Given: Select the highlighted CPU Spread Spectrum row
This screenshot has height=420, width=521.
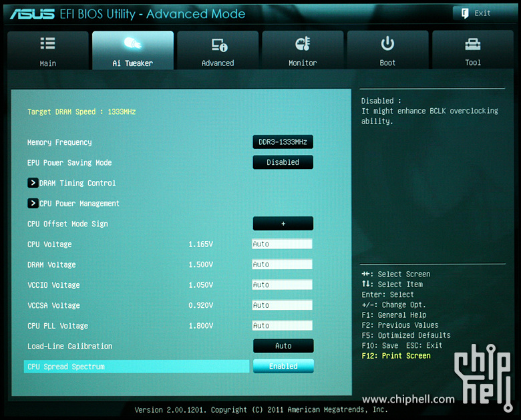Looking at the screenshot, I should (x=136, y=366).
